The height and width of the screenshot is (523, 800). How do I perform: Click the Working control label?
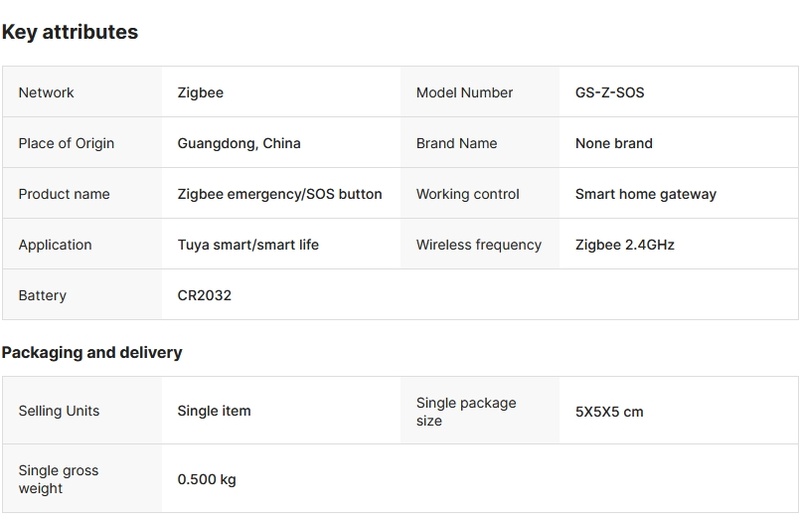(x=467, y=194)
